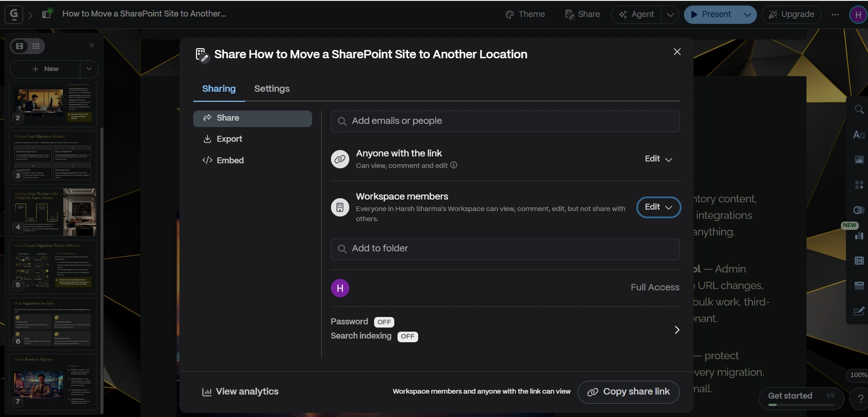Expand password and indexing settings chevron
Viewport: 868px width, 417px height.
pyautogui.click(x=677, y=330)
